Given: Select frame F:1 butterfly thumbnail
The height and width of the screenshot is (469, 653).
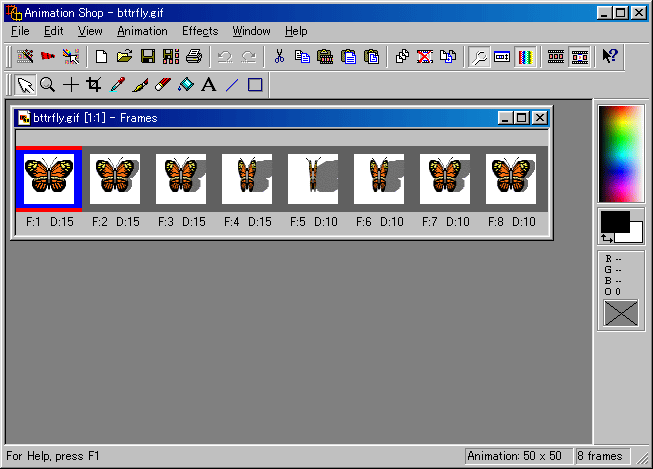Looking at the screenshot, I should point(49,179).
